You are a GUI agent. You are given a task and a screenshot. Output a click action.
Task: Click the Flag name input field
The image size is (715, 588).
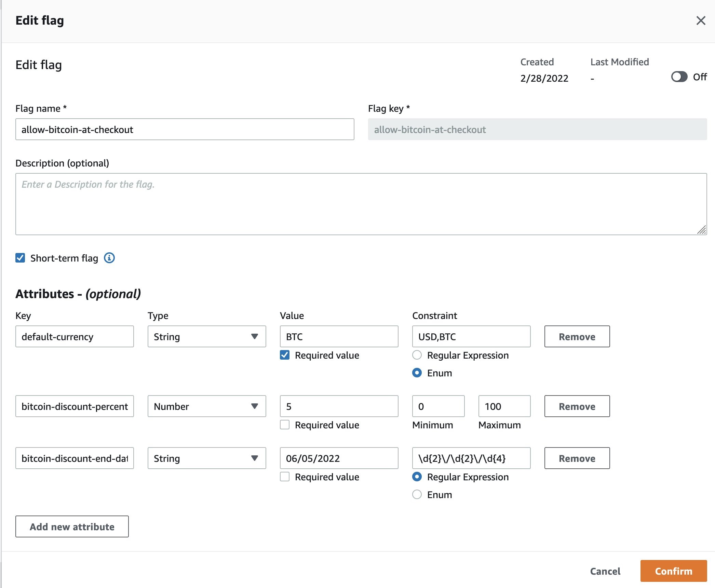[x=184, y=129]
